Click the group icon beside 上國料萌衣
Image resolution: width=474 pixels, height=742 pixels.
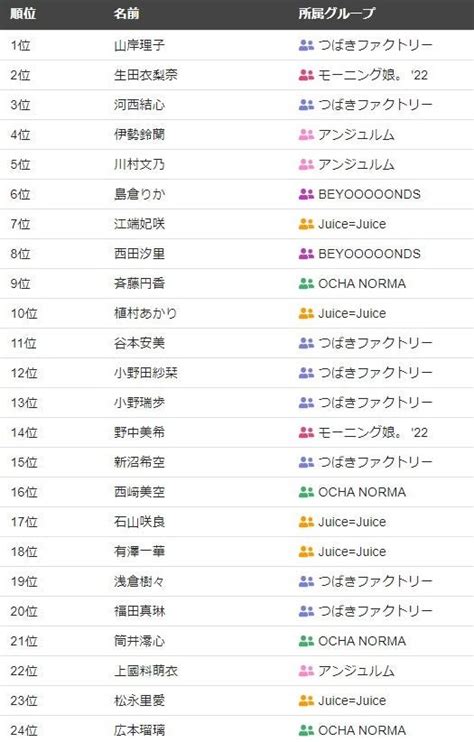click(x=306, y=671)
